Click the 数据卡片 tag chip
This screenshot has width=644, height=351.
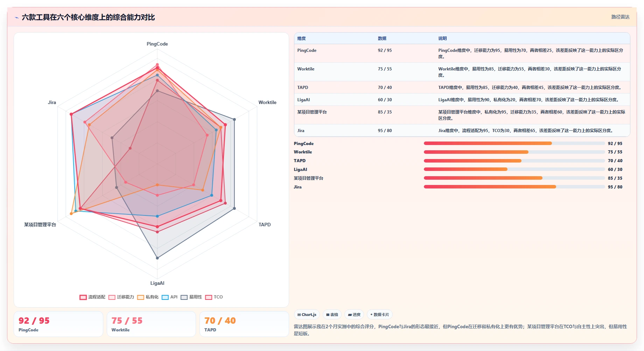[x=380, y=315]
